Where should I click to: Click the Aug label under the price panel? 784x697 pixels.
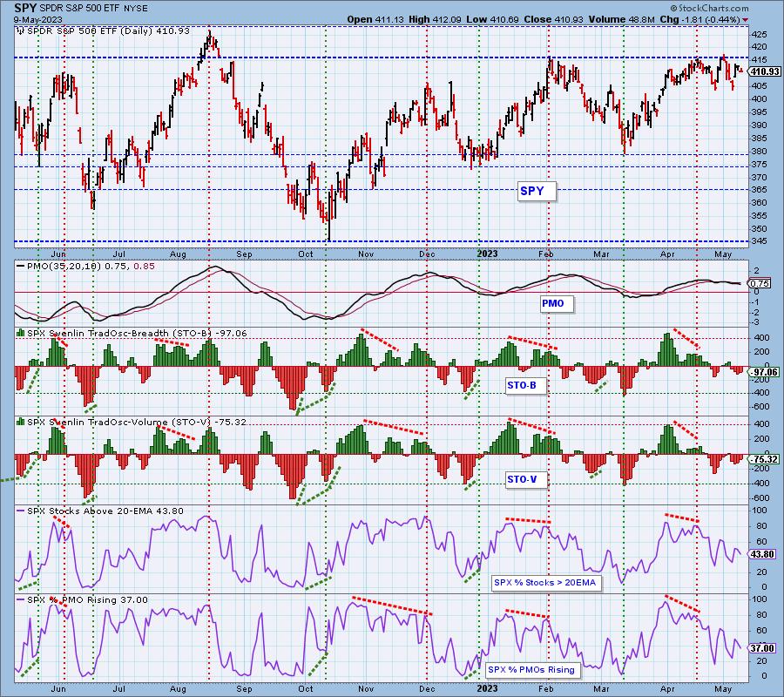[178, 254]
